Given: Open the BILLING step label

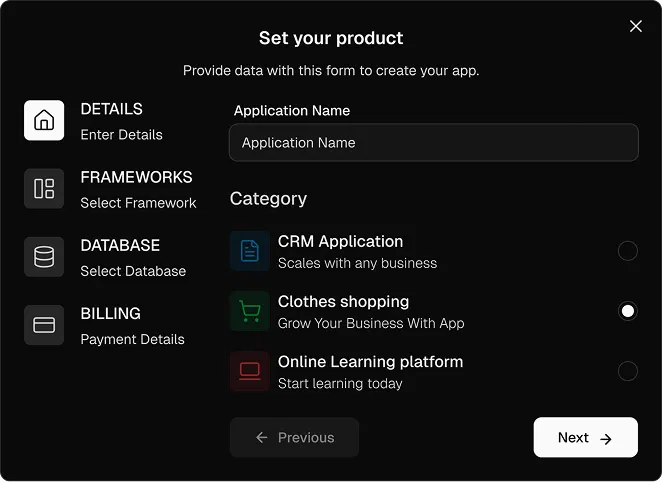Looking at the screenshot, I should 110,313.
